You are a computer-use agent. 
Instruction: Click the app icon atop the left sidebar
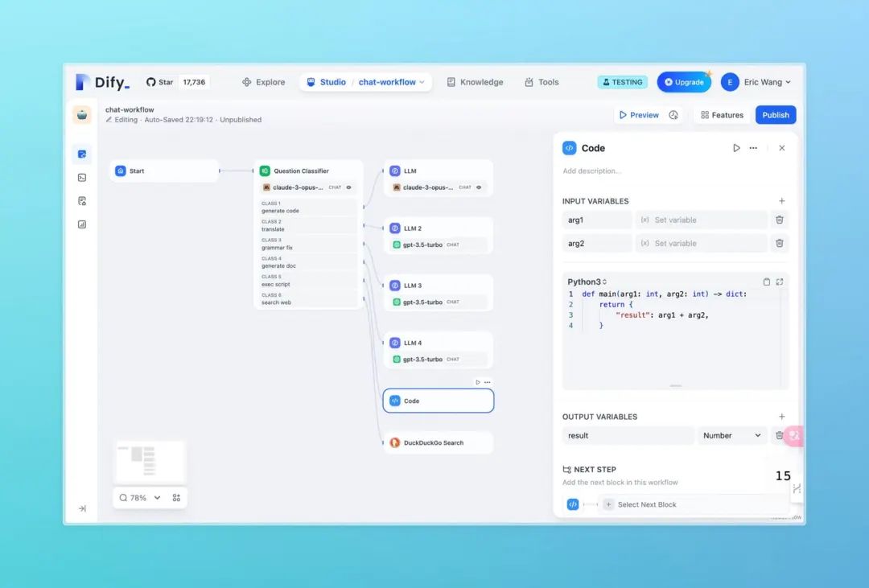click(x=82, y=115)
